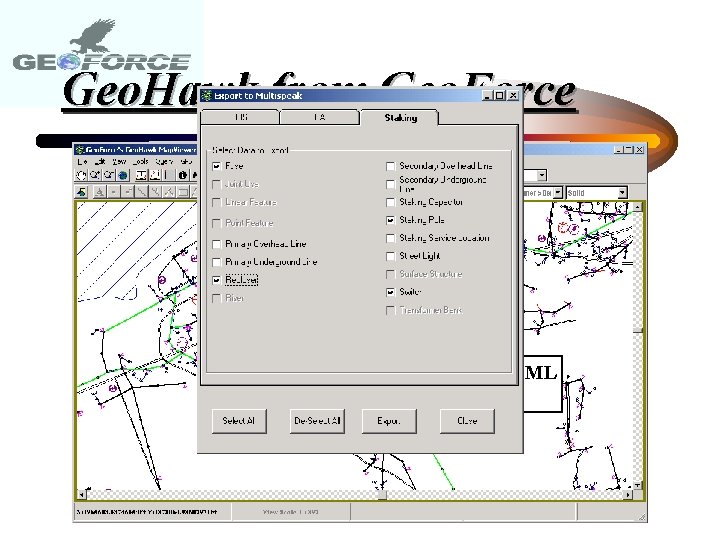Click the greyed single point tool icon

(x=113, y=192)
